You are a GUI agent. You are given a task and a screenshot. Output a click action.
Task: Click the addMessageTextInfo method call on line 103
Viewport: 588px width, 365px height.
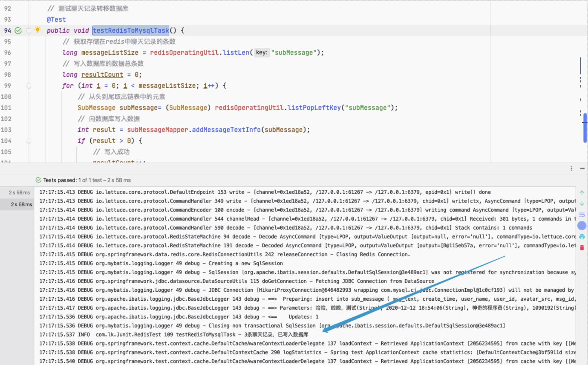click(x=226, y=130)
